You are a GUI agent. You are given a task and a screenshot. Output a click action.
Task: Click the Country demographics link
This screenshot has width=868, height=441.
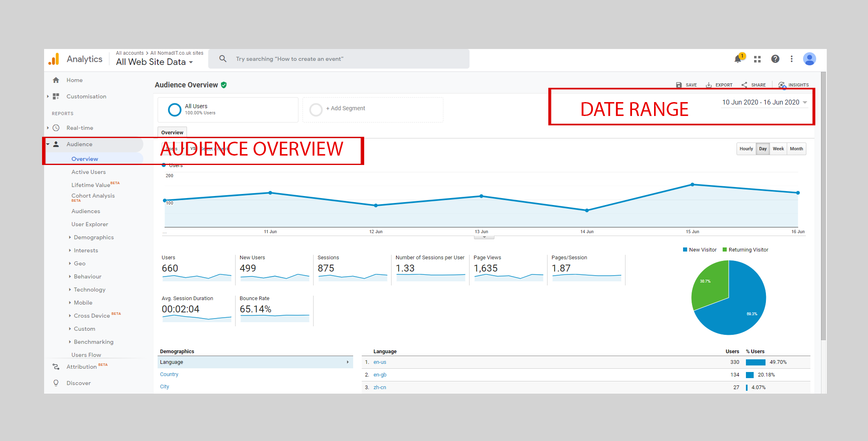tap(169, 374)
